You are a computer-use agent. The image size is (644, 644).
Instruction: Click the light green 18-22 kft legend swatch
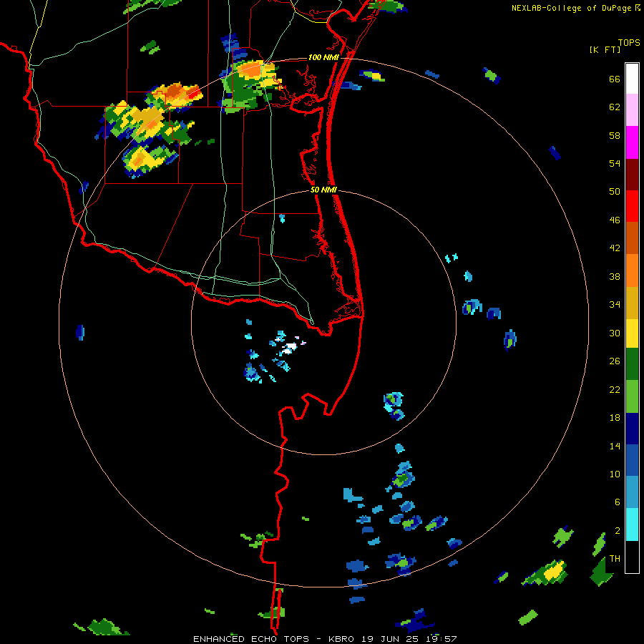[x=632, y=396]
